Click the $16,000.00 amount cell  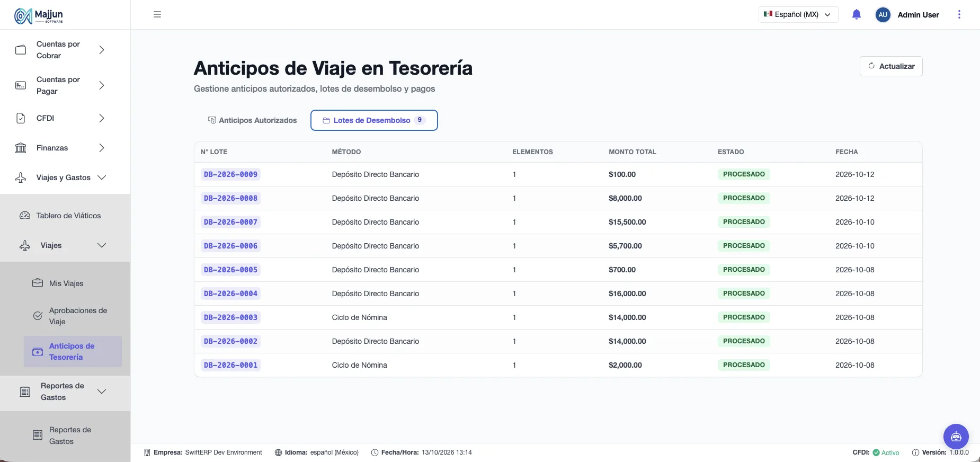627,294
